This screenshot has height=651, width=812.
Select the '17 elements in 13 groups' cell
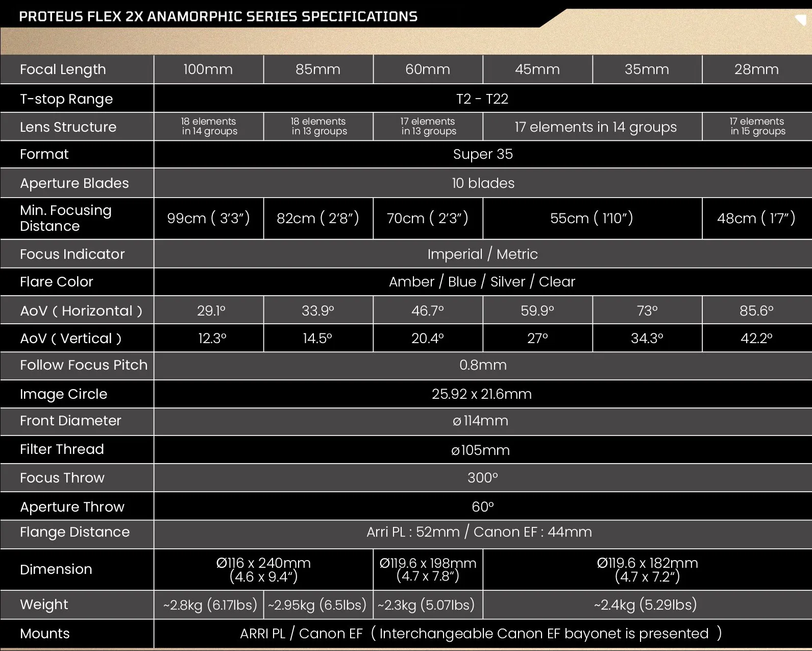tap(429, 126)
